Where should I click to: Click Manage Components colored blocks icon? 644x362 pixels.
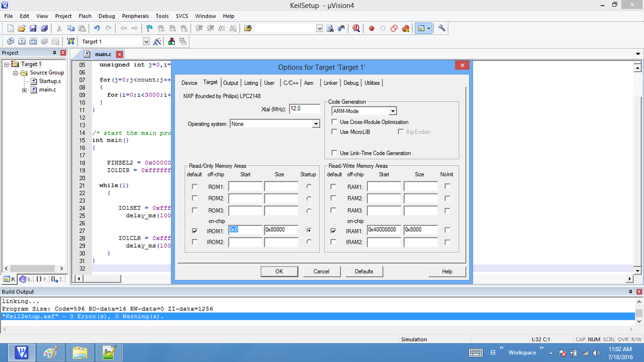click(171, 41)
